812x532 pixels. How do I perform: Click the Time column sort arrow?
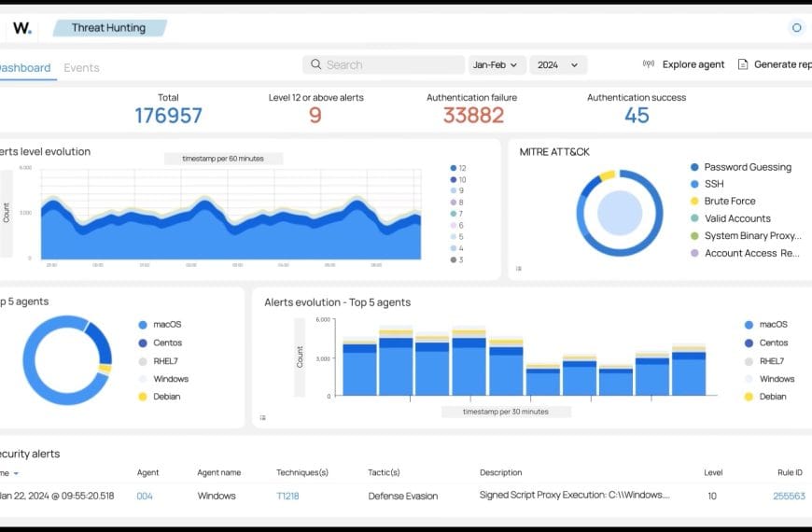(x=16, y=473)
